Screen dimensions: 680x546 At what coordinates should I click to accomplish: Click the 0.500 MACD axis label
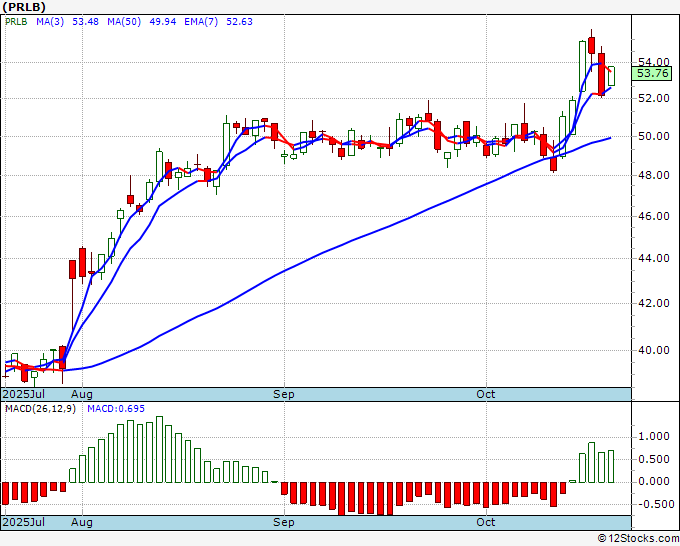pos(653,459)
